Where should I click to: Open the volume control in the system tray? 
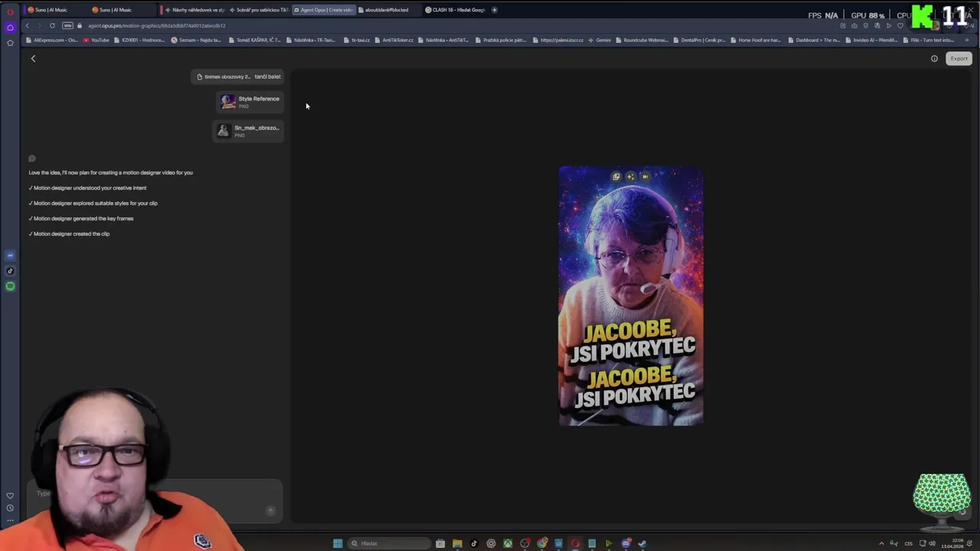(932, 543)
